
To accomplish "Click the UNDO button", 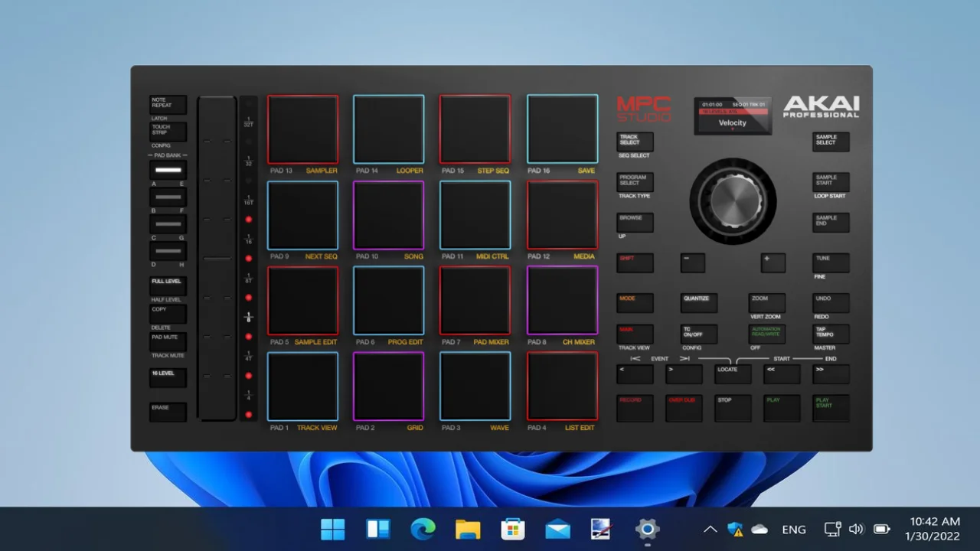I will [831, 303].
